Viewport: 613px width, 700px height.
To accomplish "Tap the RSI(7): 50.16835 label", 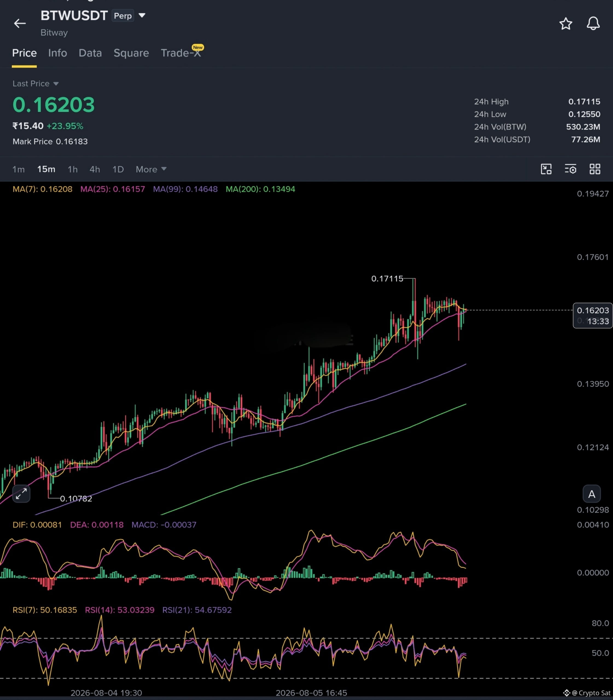I will 45,610.
